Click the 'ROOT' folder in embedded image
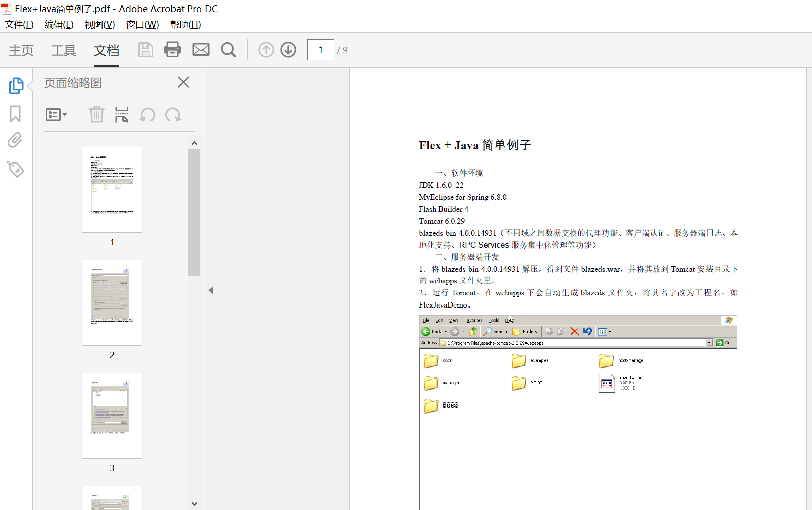Viewport: 812px width, 510px height. (x=527, y=383)
